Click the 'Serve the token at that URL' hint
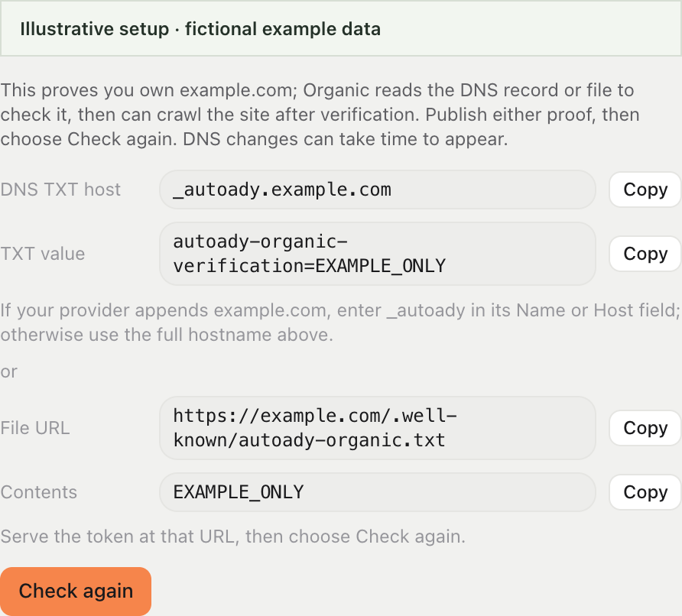 pyautogui.click(x=232, y=537)
